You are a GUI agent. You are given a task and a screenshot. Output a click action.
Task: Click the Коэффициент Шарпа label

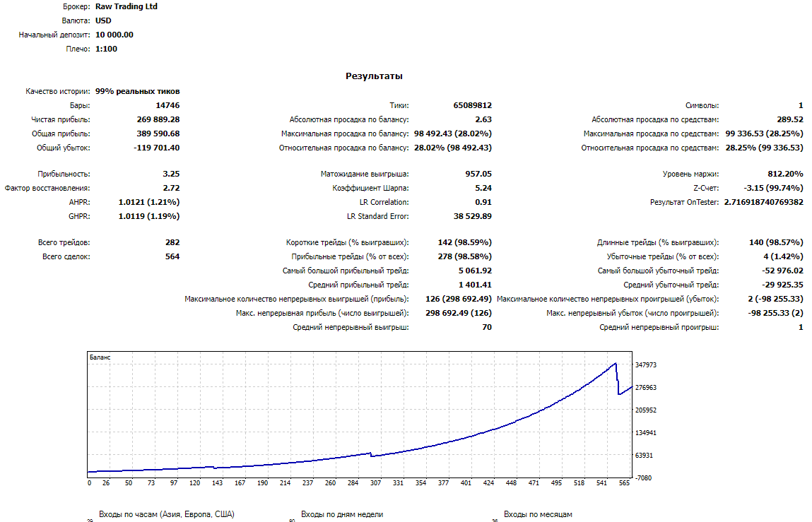pos(371,188)
